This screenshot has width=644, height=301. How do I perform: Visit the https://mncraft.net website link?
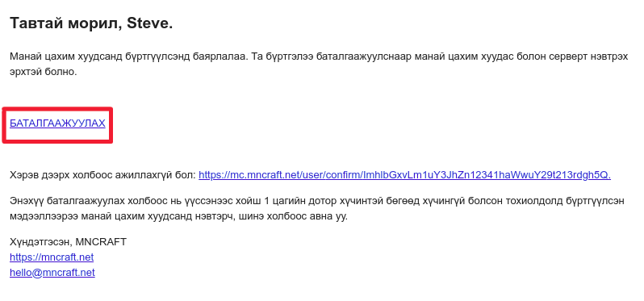(x=52, y=257)
